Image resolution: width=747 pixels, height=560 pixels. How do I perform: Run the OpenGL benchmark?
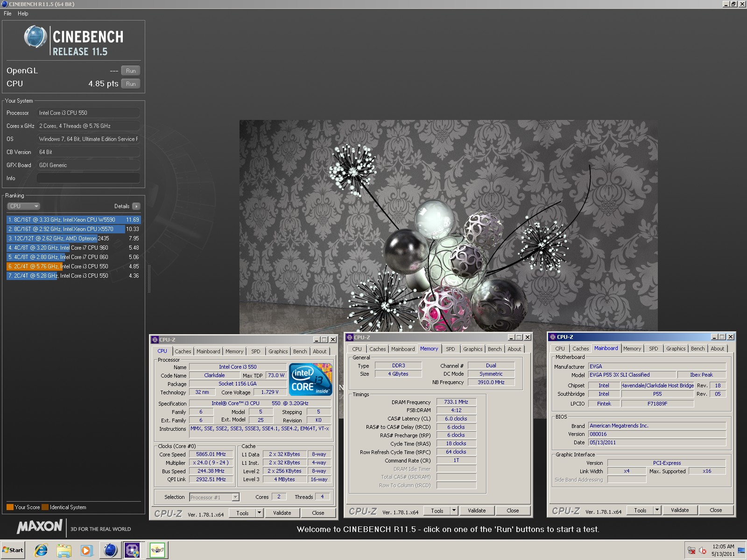click(x=131, y=71)
